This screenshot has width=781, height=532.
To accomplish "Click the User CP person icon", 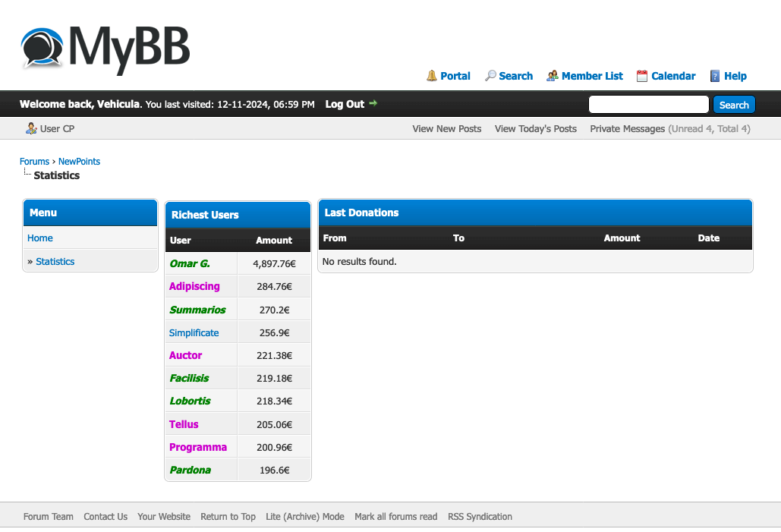I will point(31,128).
